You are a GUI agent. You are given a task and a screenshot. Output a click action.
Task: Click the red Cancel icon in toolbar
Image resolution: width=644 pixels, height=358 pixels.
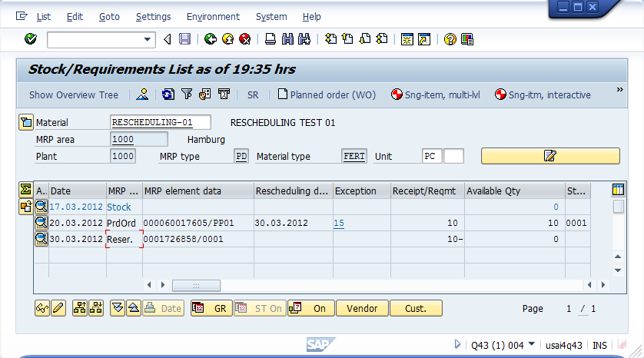[244, 39]
